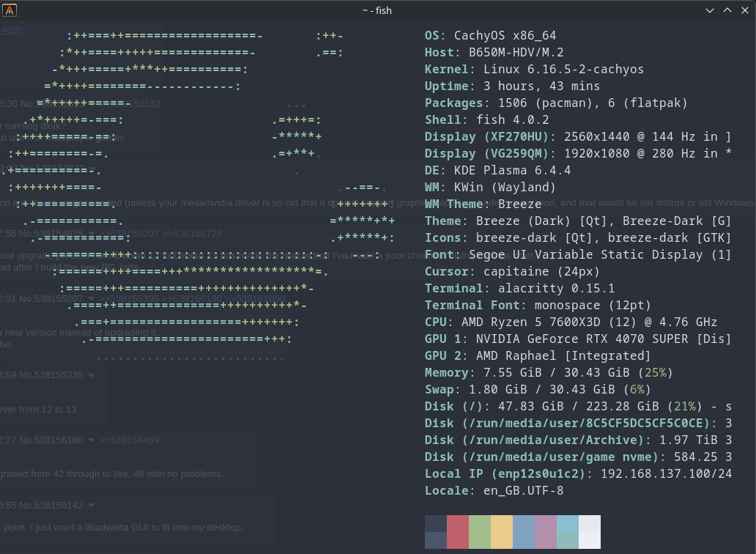Select the cyan color block
Screen dimensions: 756x554
[568, 531]
